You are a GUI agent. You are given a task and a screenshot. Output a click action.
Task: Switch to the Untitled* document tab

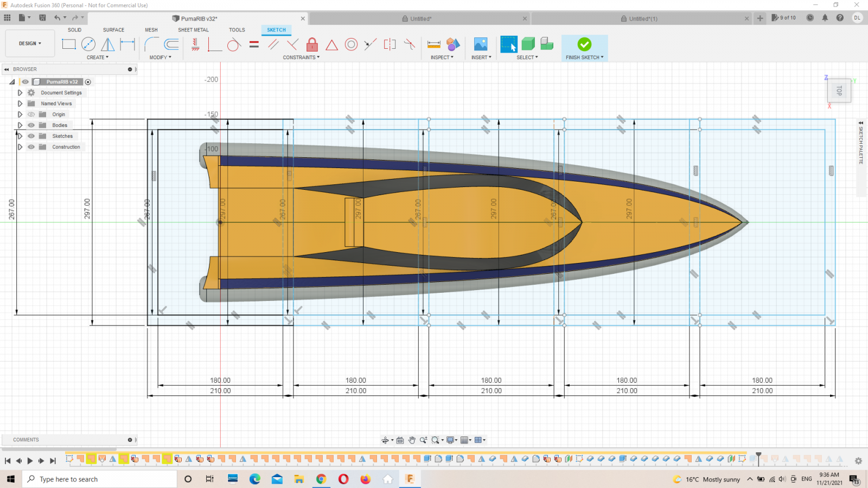coord(420,18)
